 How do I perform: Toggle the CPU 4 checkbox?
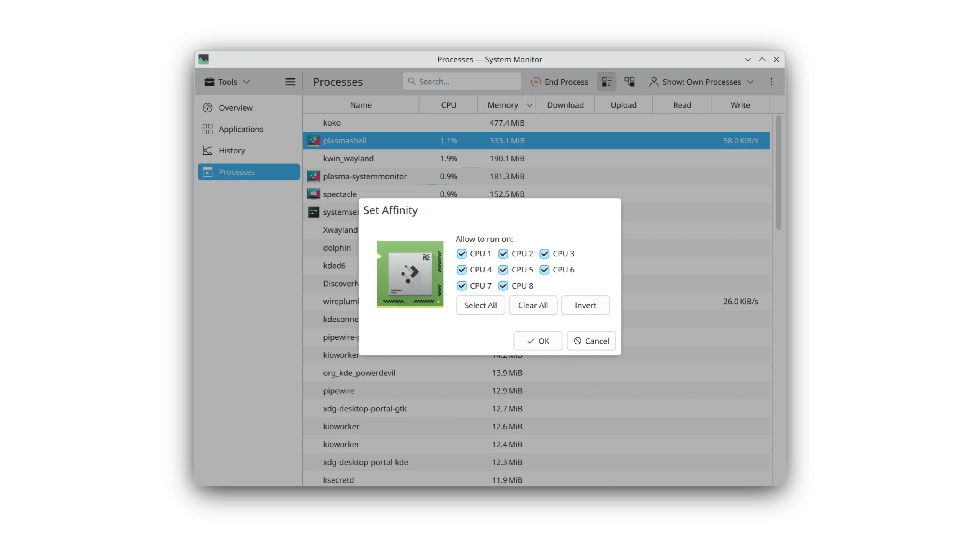click(462, 270)
